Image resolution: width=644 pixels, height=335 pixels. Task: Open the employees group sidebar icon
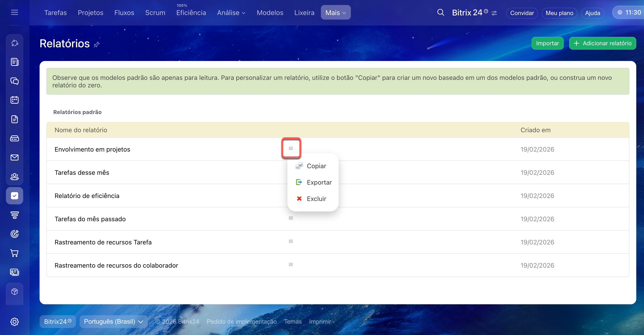(15, 177)
